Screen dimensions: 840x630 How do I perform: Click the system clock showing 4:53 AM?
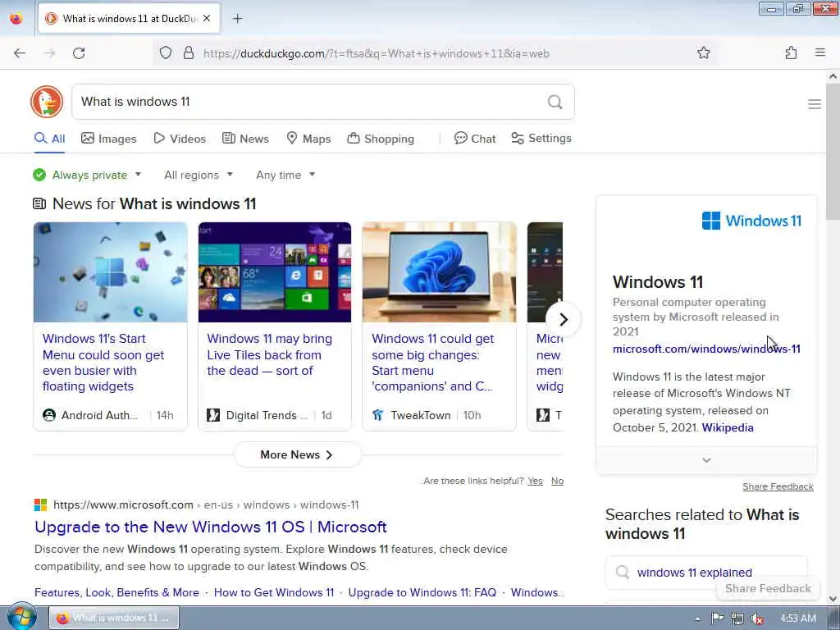click(x=798, y=619)
